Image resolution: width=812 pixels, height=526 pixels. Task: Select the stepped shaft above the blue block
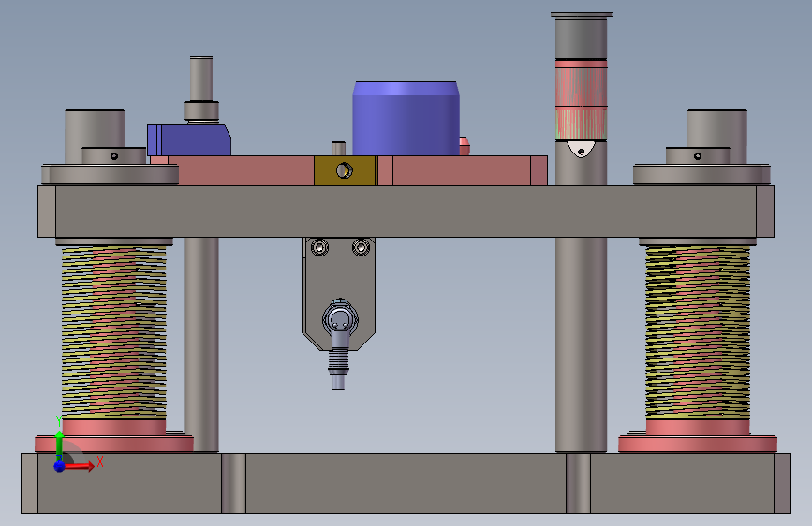(201, 90)
